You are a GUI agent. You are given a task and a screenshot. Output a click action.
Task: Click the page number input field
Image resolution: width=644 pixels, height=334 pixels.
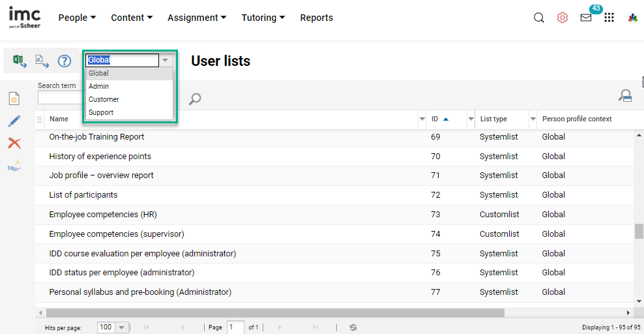[235, 327]
